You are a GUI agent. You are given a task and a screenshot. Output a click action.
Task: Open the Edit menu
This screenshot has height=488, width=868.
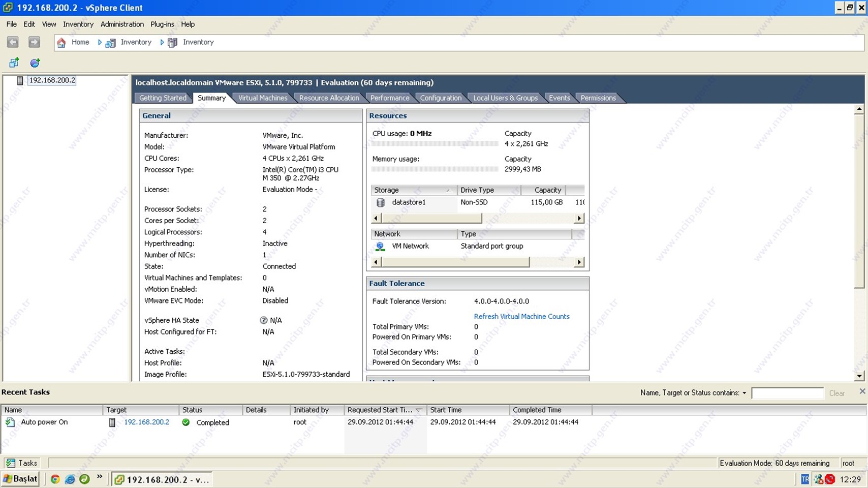29,24
